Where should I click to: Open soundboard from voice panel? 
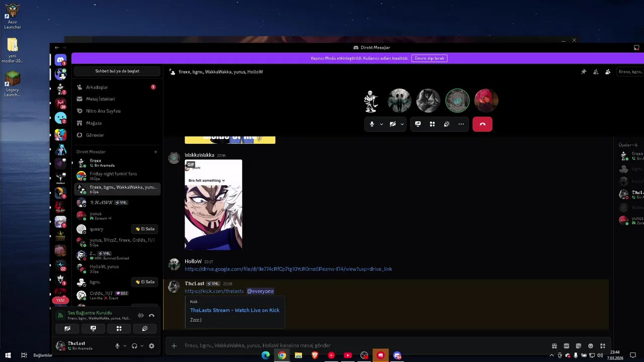pyautogui.click(x=145, y=328)
